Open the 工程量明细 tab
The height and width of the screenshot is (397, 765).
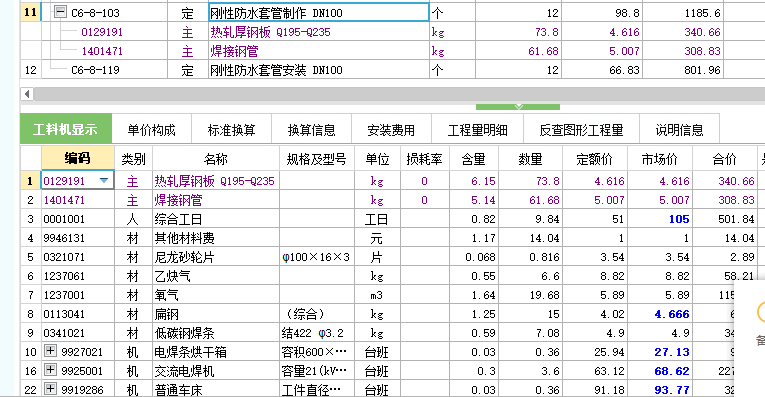pos(478,130)
